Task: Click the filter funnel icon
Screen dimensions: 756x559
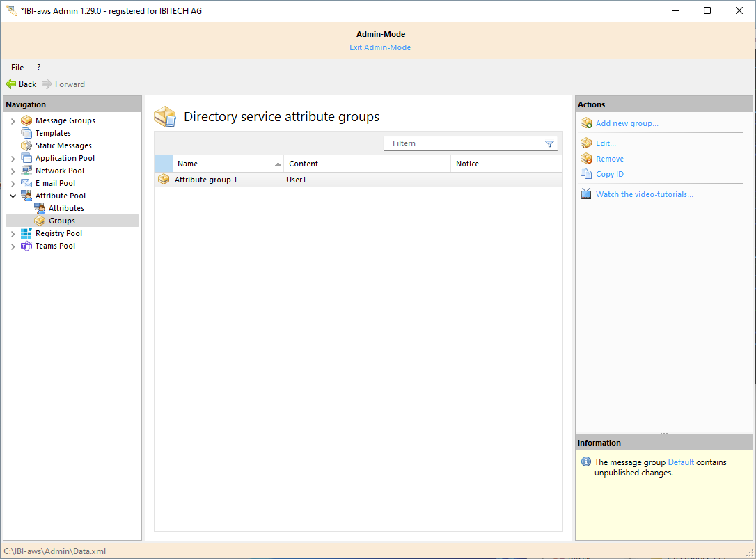Action: [x=549, y=143]
